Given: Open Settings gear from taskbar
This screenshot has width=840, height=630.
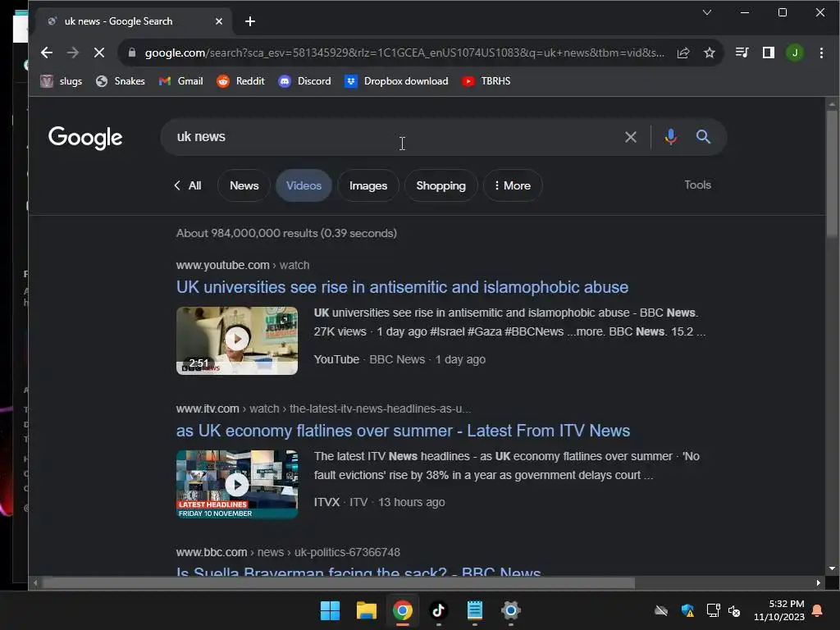Looking at the screenshot, I should point(511,610).
